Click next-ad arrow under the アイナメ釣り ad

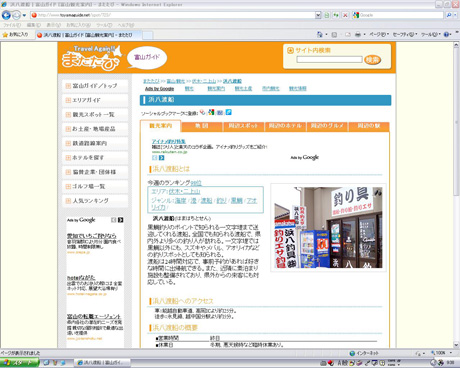point(162,158)
